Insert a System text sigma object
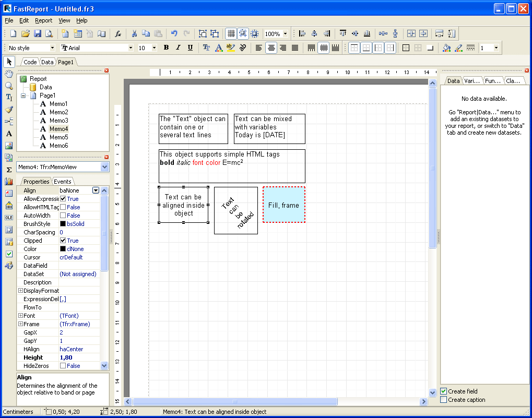532x418 pixels. pos(9,170)
